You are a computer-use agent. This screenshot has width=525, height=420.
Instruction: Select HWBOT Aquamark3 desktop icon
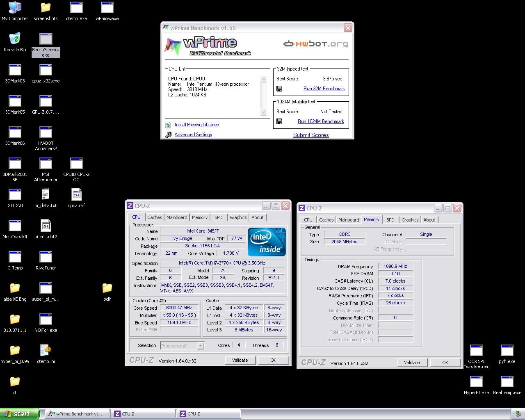tap(46, 139)
